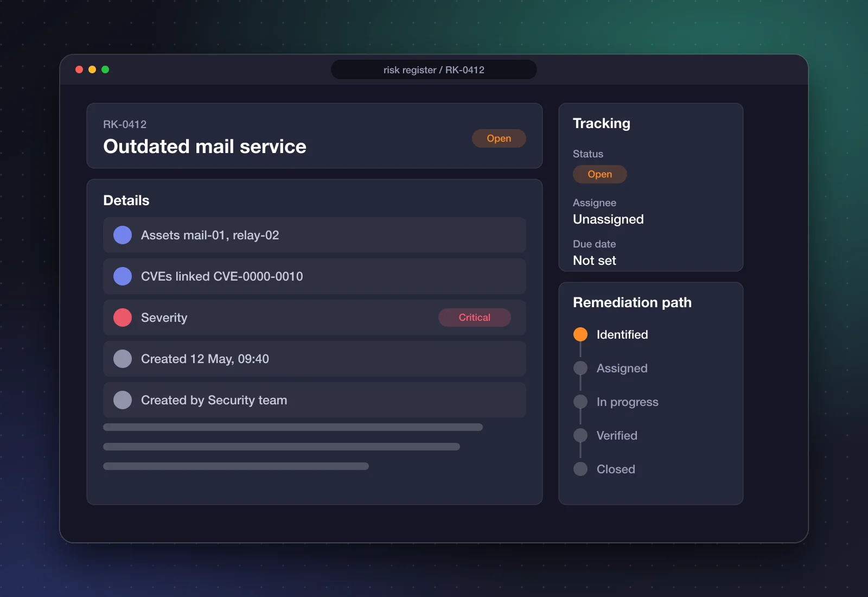The image size is (868, 597).
Task: Click the blue dot beside Assets row
Action: tap(123, 235)
